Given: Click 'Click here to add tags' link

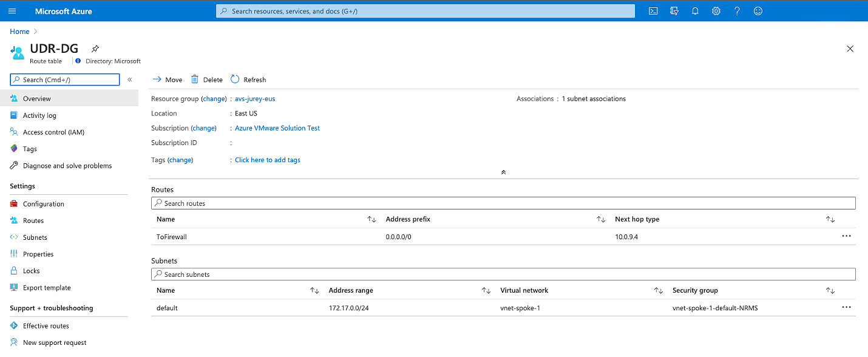Looking at the screenshot, I should tap(268, 160).
